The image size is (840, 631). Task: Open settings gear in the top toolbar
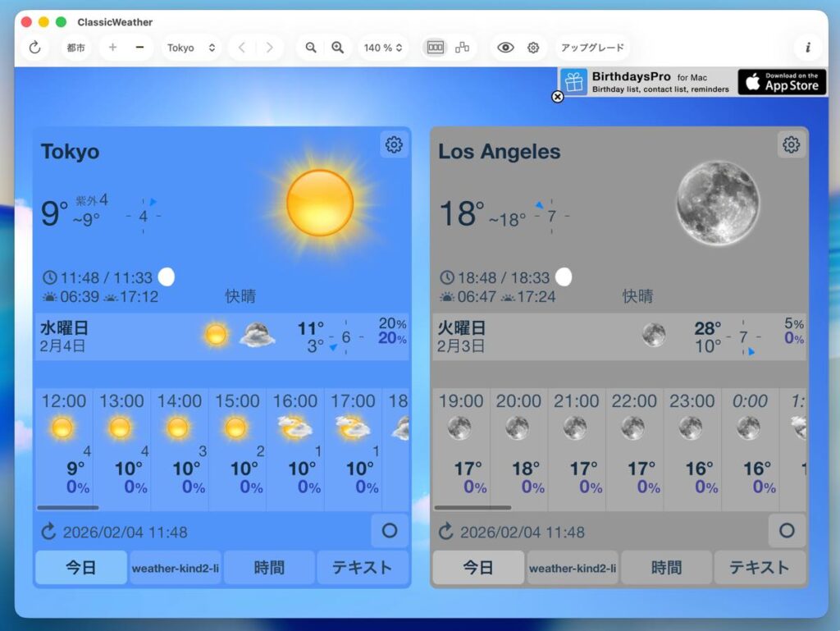point(533,48)
